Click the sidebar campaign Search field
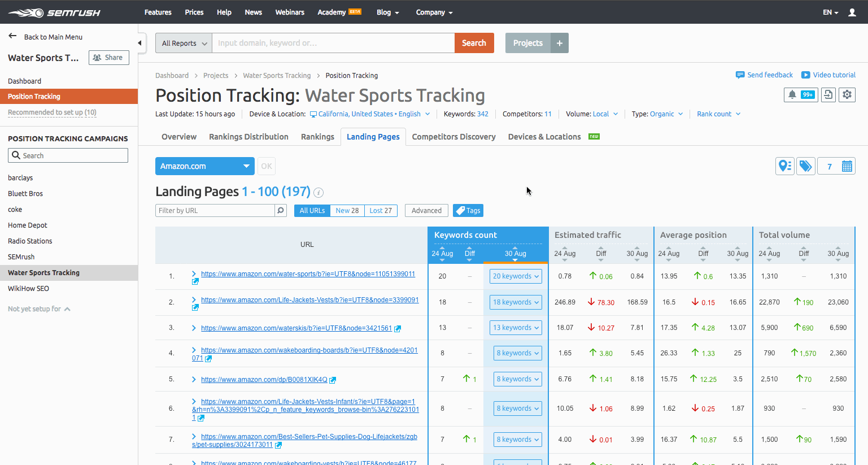Screen dimensions: 868x465 (x=68, y=155)
